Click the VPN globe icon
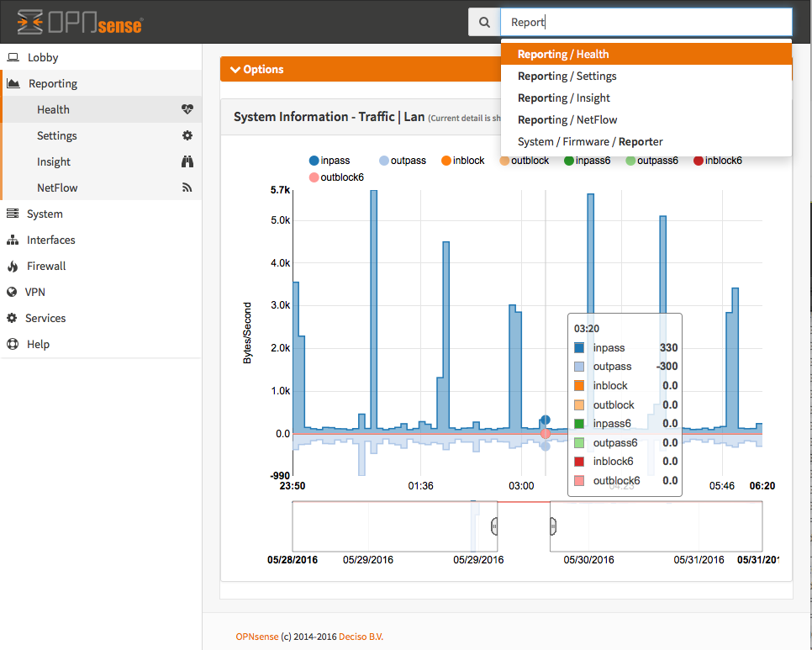Viewport: 812px width, 650px height. click(12, 292)
